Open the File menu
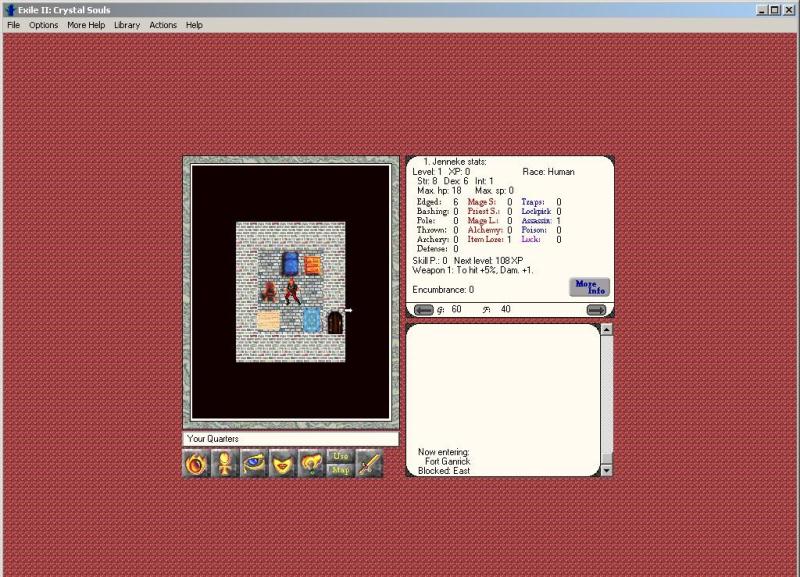 point(13,25)
